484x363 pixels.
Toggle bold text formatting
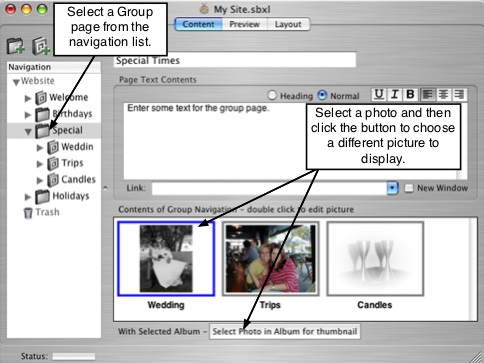click(410, 95)
